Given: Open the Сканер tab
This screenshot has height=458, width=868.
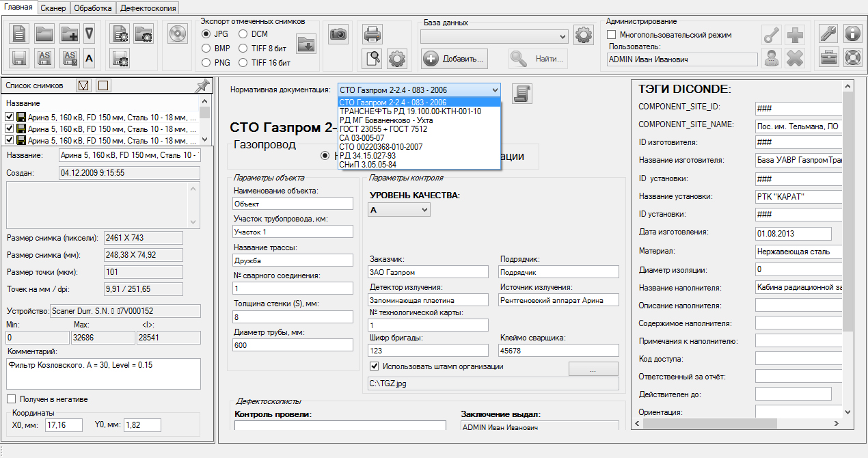Looking at the screenshot, I should coord(53,8).
